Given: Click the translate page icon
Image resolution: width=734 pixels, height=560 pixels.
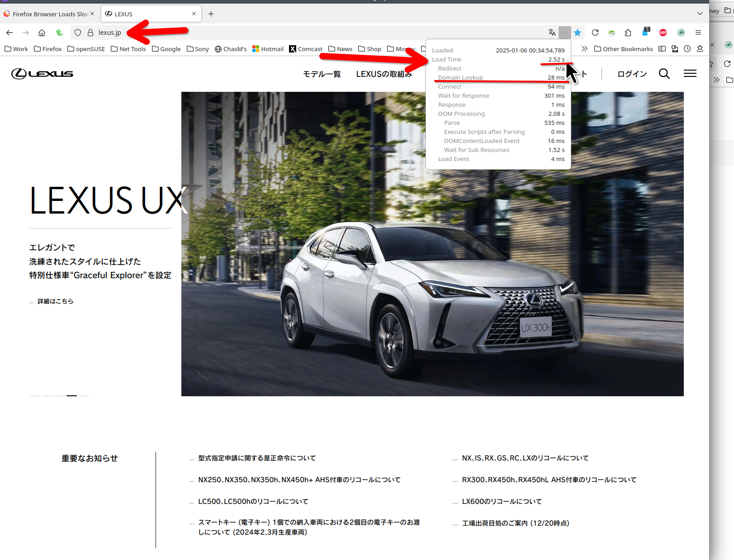Looking at the screenshot, I should (552, 33).
